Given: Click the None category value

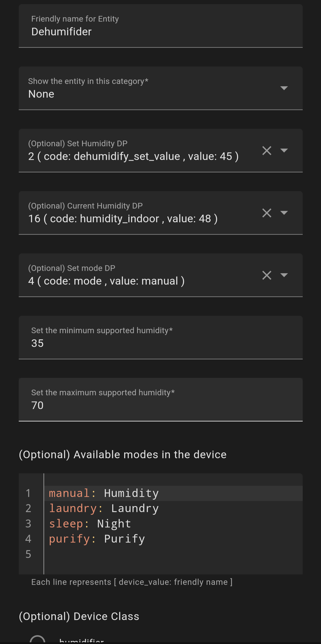Looking at the screenshot, I should click(x=41, y=94).
